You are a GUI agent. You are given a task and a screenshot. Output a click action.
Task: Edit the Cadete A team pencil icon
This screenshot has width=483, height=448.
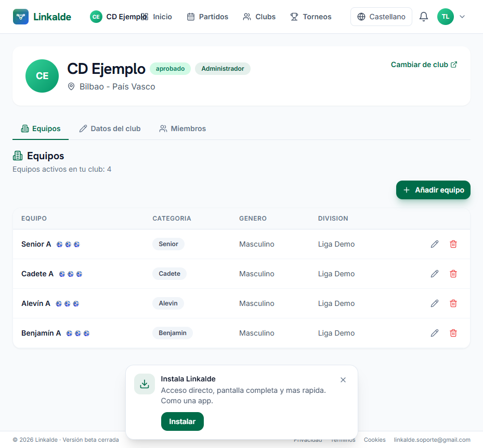434,274
